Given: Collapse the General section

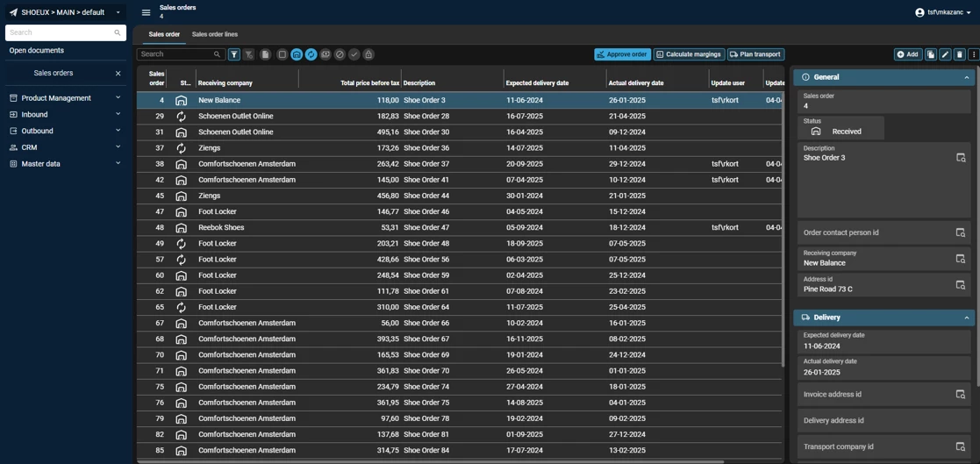Looking at the screenshot, I should (966, 77).
